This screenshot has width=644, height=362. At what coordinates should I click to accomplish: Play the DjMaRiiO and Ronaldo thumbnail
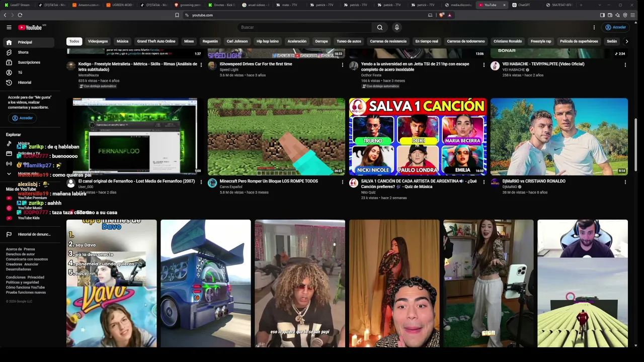tap(559, 137)
